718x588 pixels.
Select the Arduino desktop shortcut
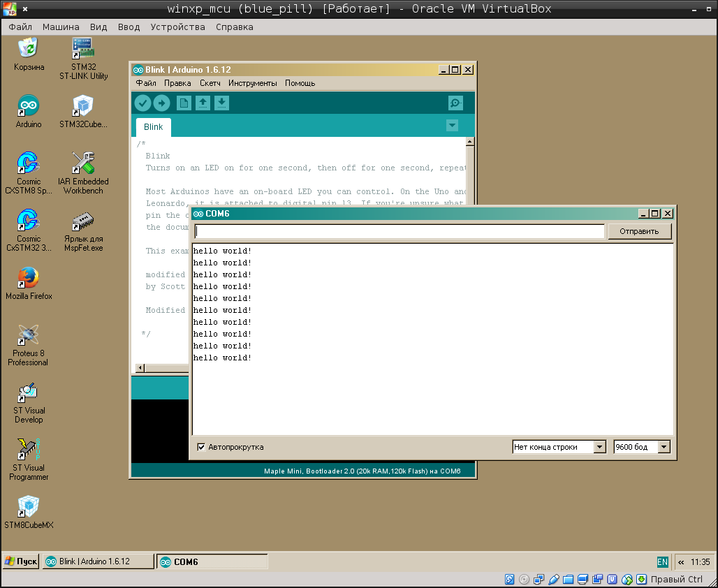pos(29,112)
